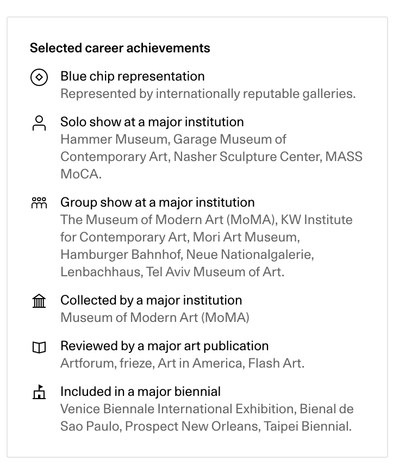Click Group show at a major institution

(x=157, y=202)
